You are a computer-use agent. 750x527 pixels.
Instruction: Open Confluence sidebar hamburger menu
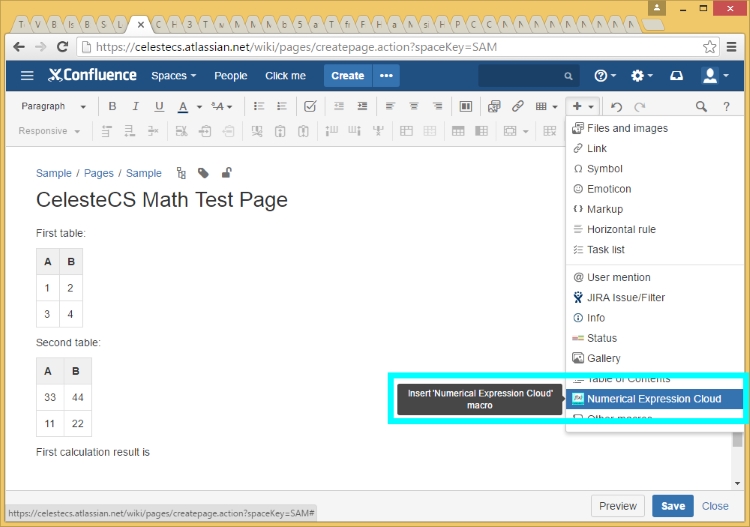[x=27, y=76]
